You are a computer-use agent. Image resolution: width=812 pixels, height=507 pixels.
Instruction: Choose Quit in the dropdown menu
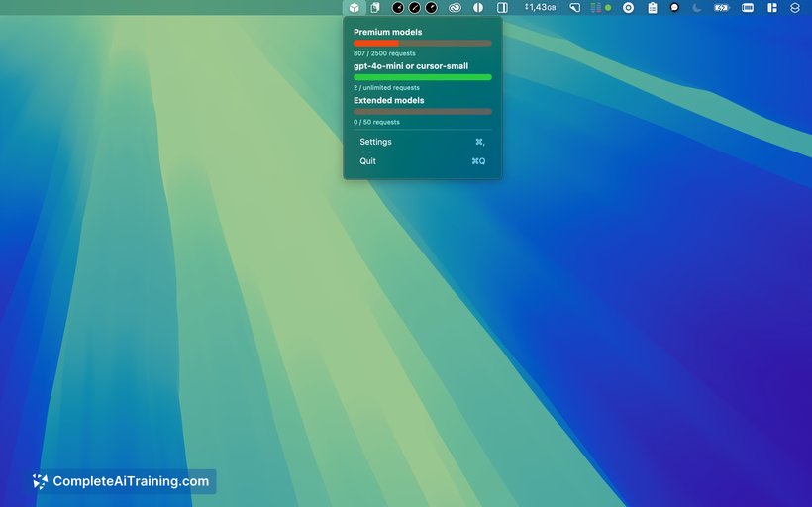point(422,161)
